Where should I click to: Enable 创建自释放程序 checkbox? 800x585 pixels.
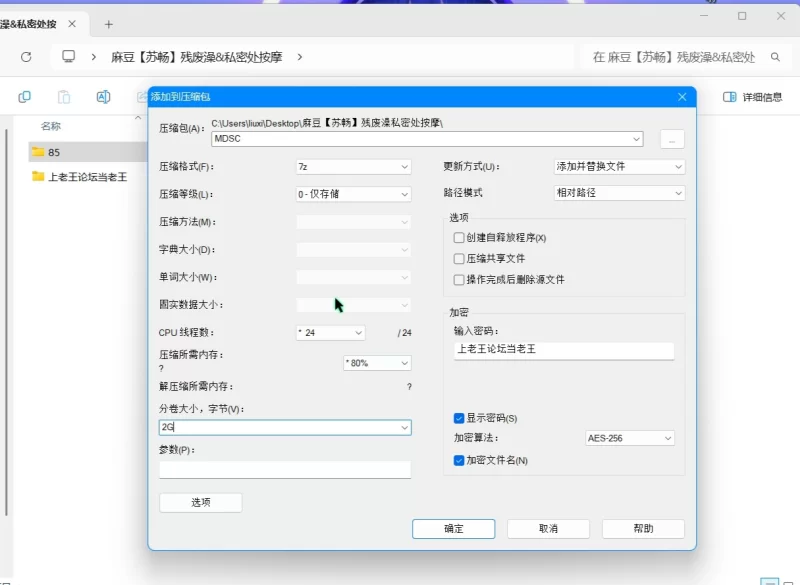(x=459, y=238)
